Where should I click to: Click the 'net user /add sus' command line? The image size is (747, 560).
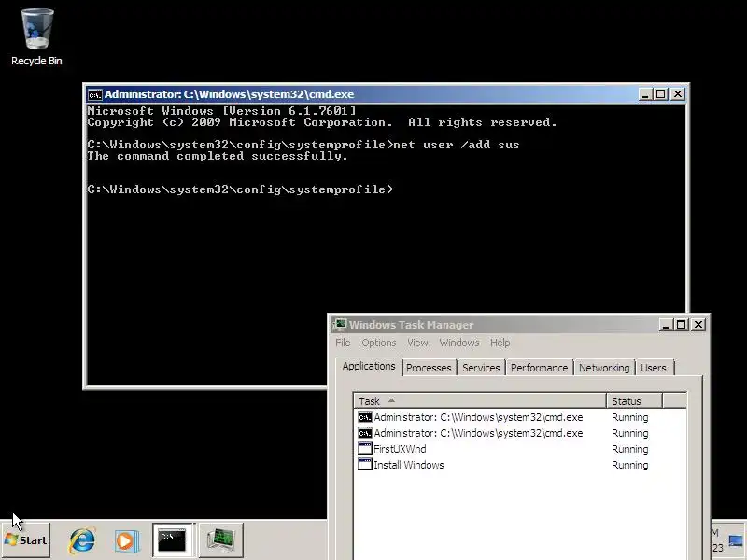303,145
